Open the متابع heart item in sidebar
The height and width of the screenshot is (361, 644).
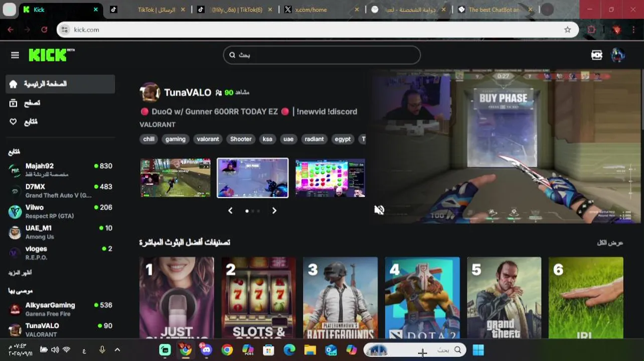click(61, 122)
